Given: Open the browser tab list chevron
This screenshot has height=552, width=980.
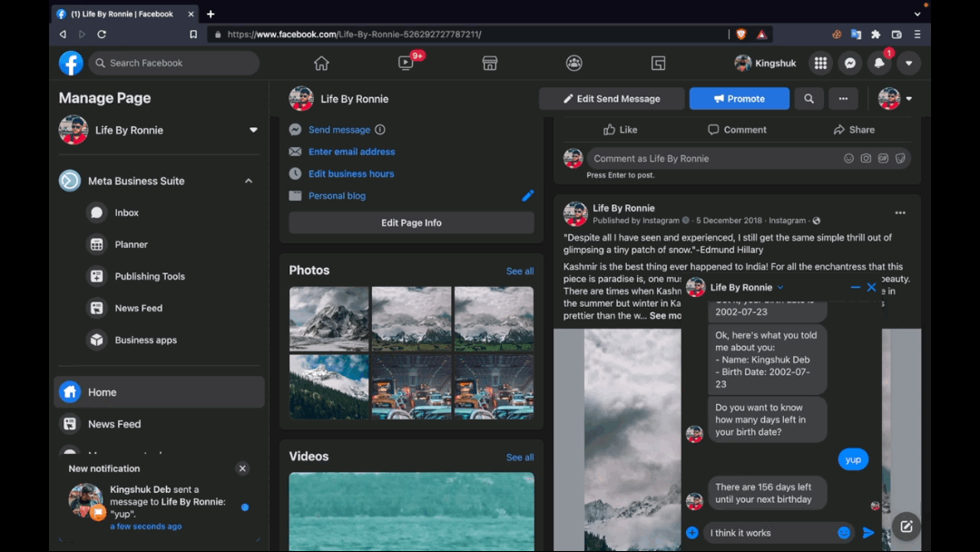Looking at the screenshot, I should pos(916,14).
